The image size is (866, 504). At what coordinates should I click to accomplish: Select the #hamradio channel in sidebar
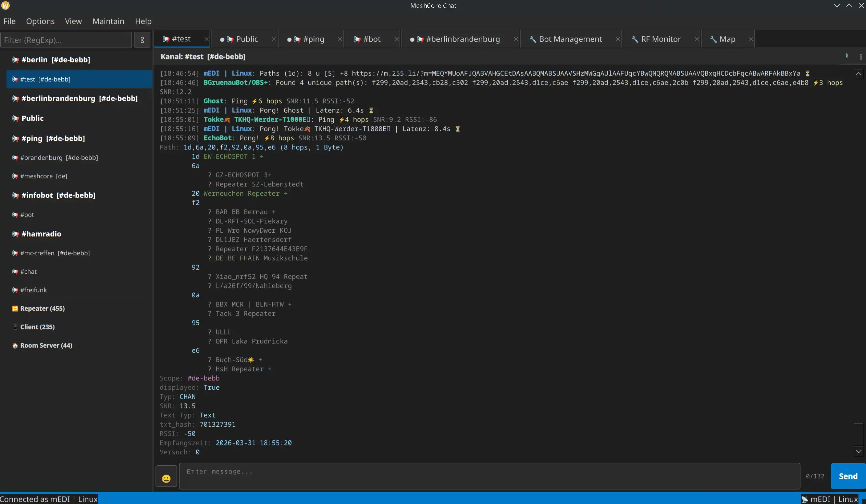tap(41, 234)
